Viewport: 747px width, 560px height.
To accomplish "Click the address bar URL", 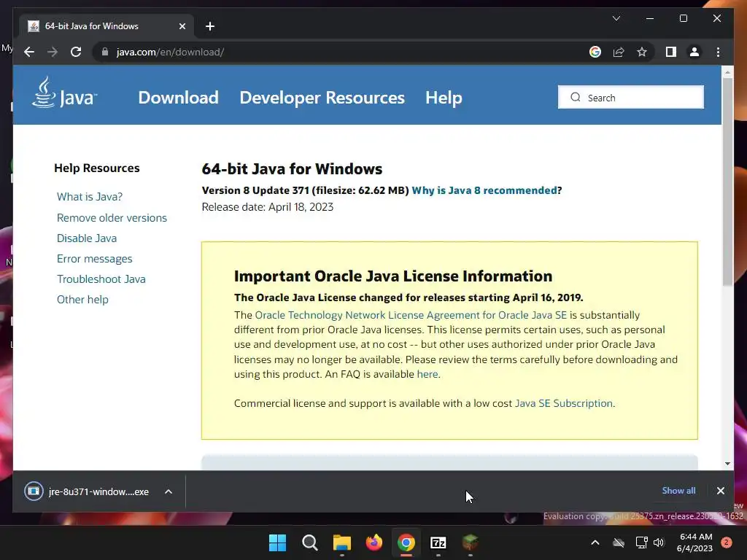I will click(170, 52).
